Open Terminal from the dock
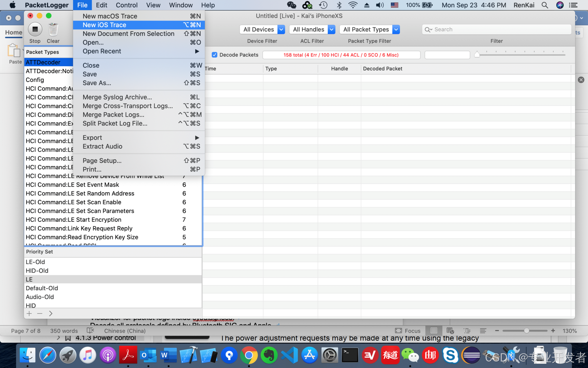Screen dimensions: 588x368 tap(350, 355)
